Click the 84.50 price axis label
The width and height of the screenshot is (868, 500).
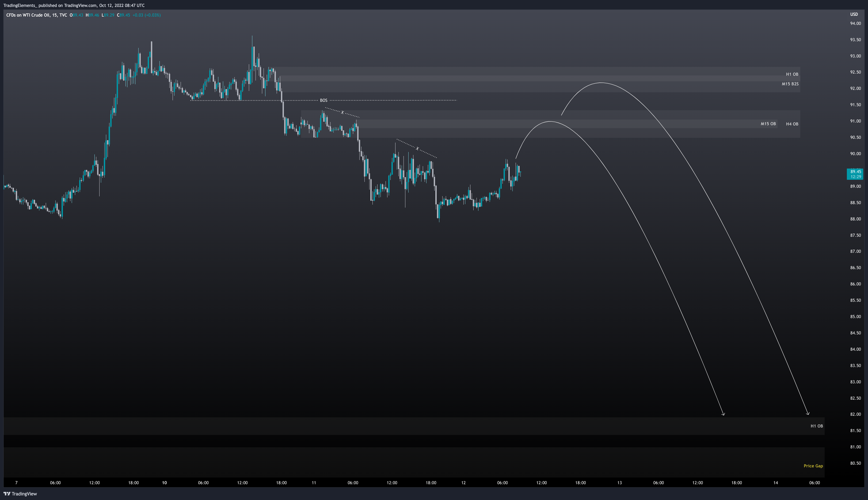coord(855,333)
